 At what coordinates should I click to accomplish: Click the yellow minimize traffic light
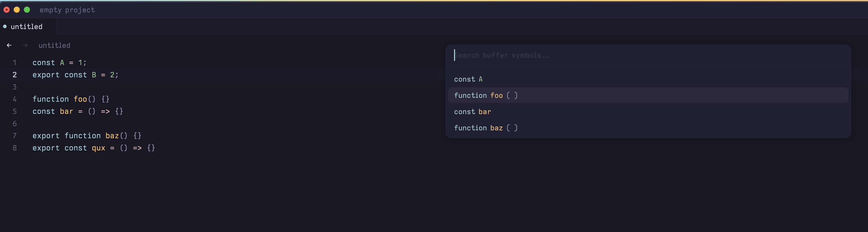pyautogui.click(x=17, y=10)
